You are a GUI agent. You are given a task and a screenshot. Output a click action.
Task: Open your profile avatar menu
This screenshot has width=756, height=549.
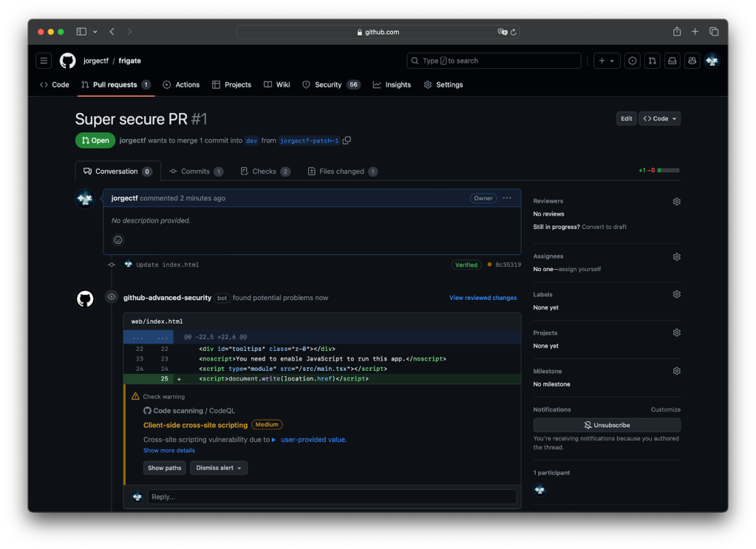[712, 61]
